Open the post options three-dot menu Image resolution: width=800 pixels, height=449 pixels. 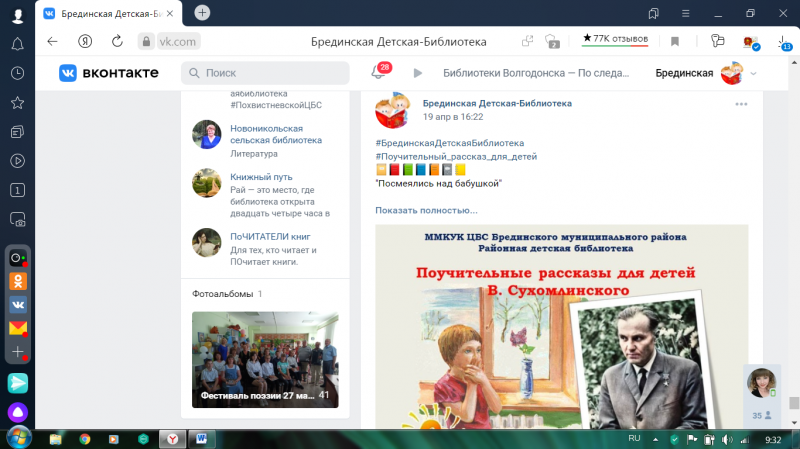click(741, 104)
